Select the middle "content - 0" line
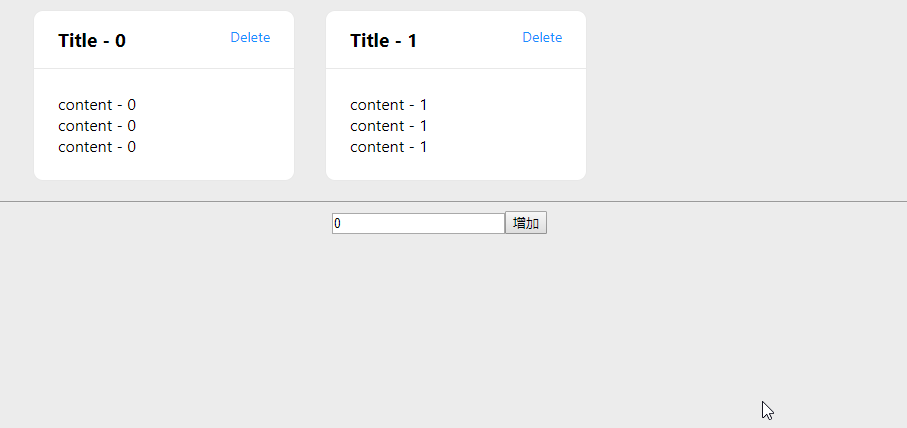 (97, 126)
